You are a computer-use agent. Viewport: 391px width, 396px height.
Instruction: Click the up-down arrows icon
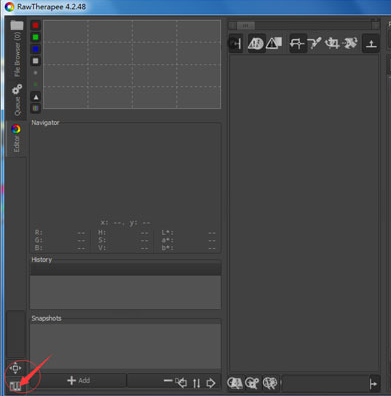(x=197, y=383)
